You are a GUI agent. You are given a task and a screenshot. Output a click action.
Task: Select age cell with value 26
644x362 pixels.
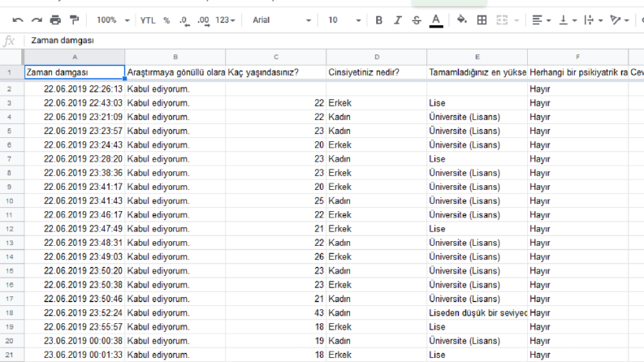[x=276, y=257]
